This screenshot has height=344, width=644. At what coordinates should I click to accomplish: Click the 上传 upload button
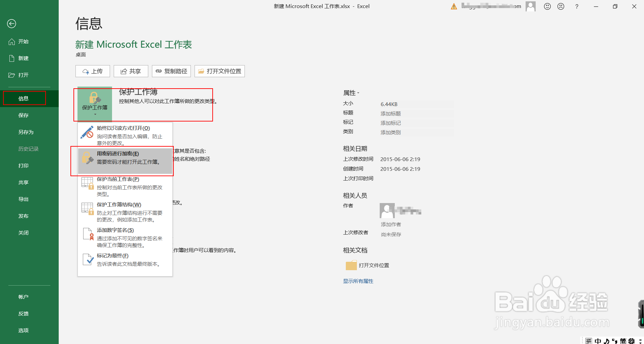(93, 71)
